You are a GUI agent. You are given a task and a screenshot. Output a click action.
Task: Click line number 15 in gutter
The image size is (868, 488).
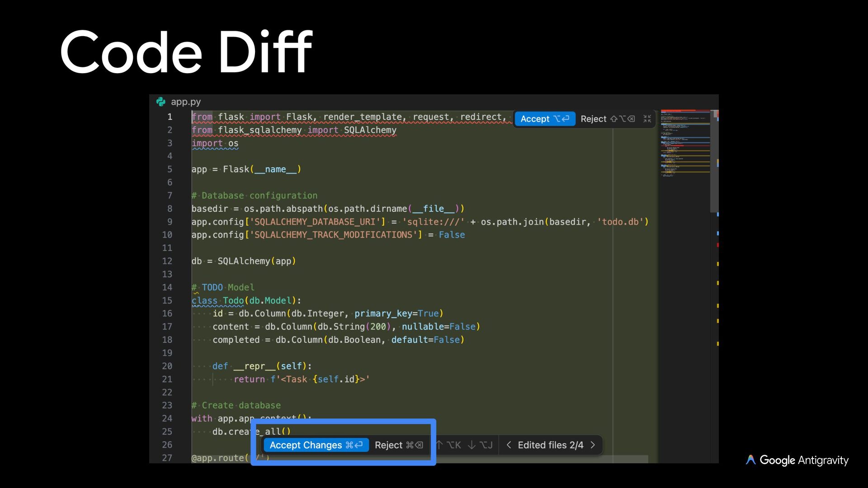(167, 300)
